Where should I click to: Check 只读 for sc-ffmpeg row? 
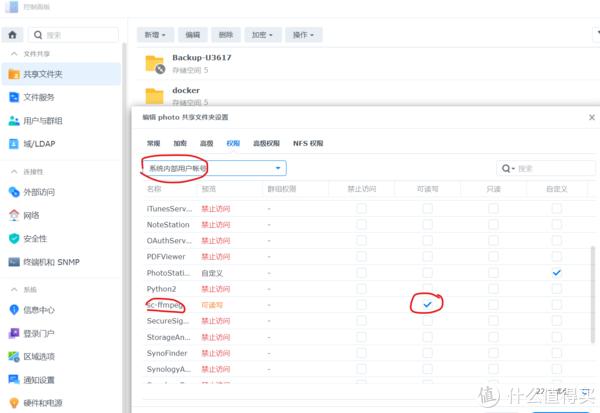(493, 305)
